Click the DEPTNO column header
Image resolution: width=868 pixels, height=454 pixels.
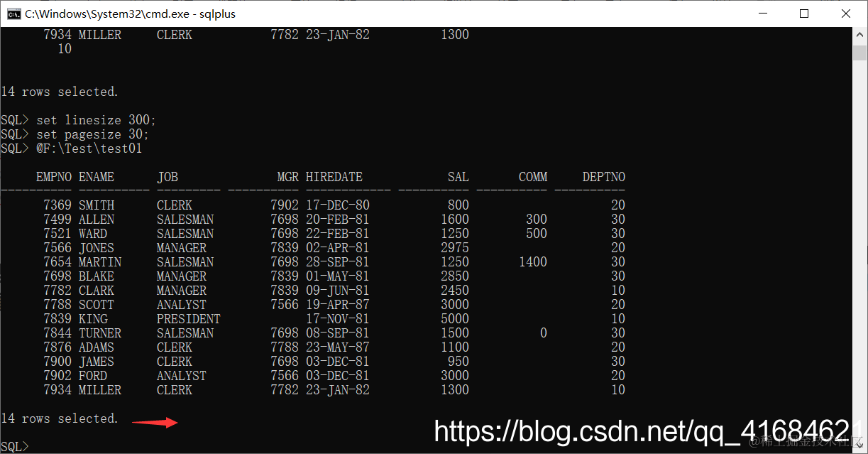click(x=604, y=177)
